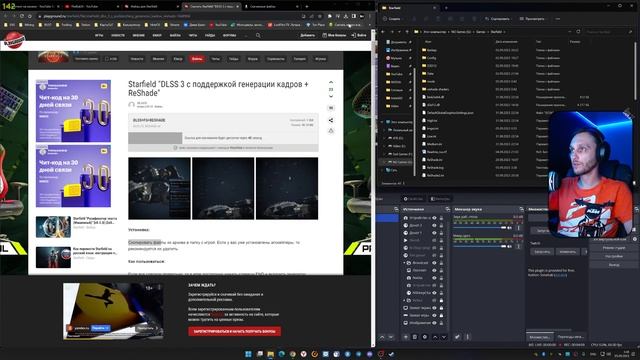Toggle lock on Захват игры source
Viewport: 640px width, 360px height.
[x=441, y=315]
